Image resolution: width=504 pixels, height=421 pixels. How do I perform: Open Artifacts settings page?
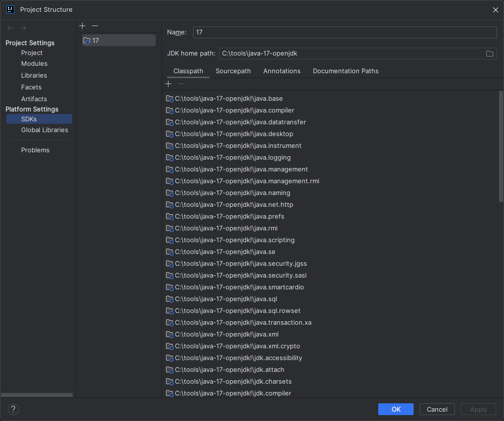point(34,99)
